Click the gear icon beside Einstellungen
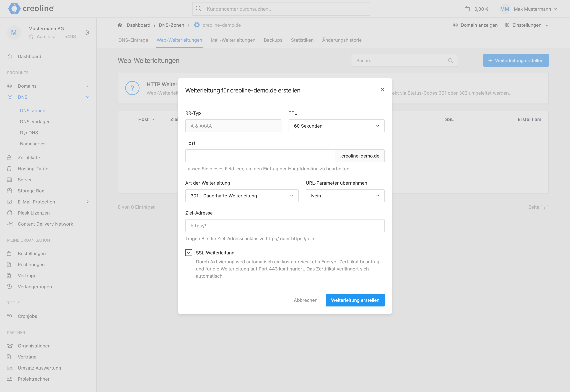The width and height of the screenshot is (570, 392). [x=507, y=25]
